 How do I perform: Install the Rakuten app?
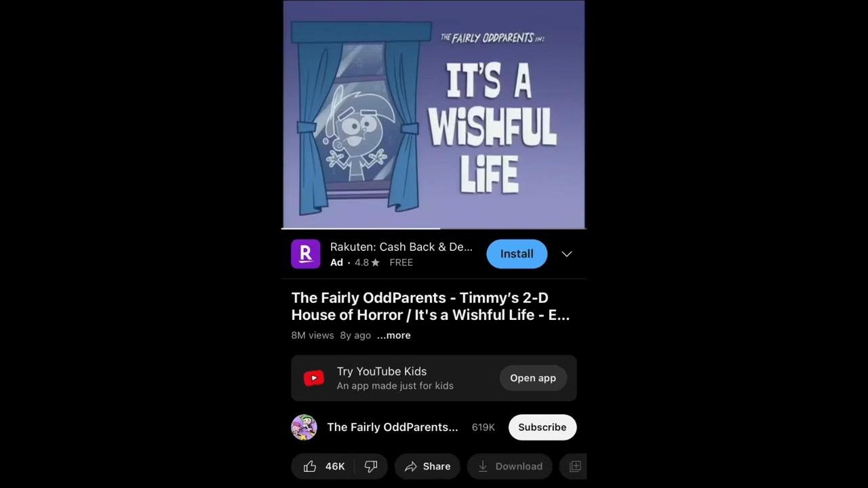coord(517,253)
